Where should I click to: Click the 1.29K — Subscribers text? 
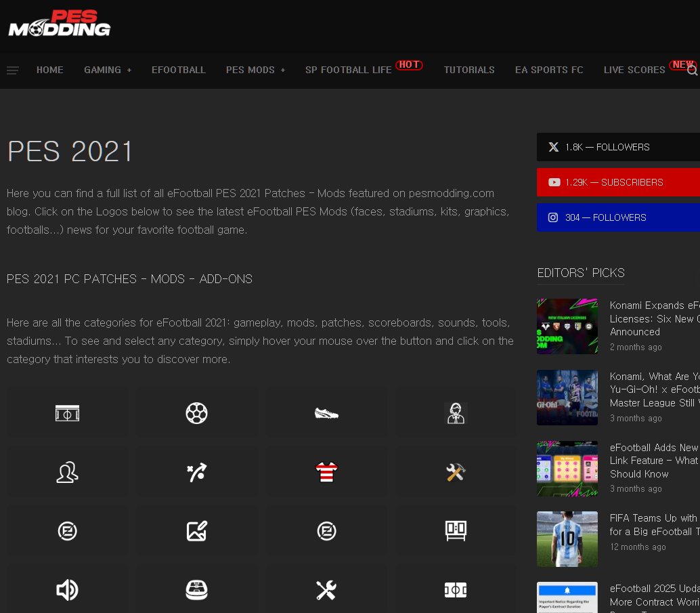tap(614, 182)
